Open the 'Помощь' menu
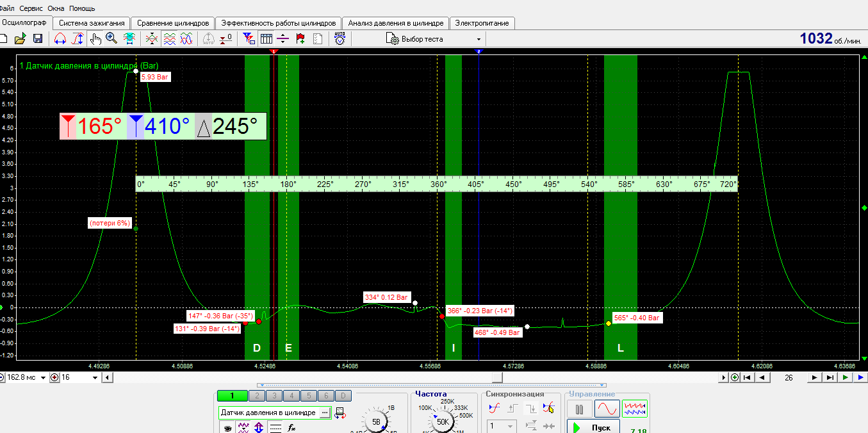This screenshot has height=433, width=868. pyautogui.click(x=82, y=8)
